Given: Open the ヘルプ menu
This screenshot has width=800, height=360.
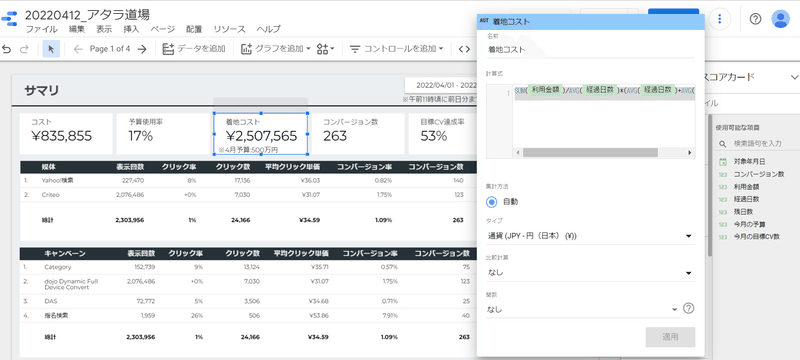Looking at the screenshot, I should (x=268, y=29).
